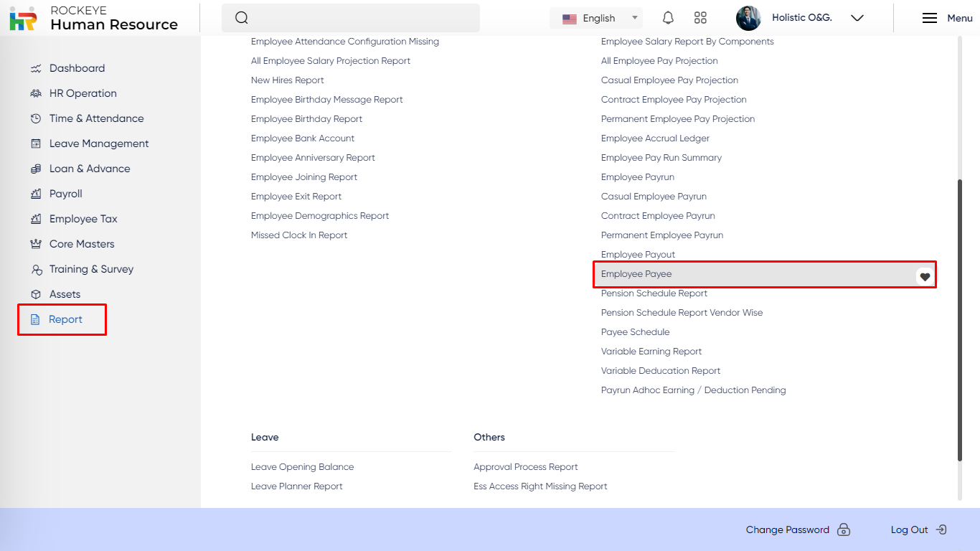Open Employee Bank Account report
980x551 pixels.
303,138
